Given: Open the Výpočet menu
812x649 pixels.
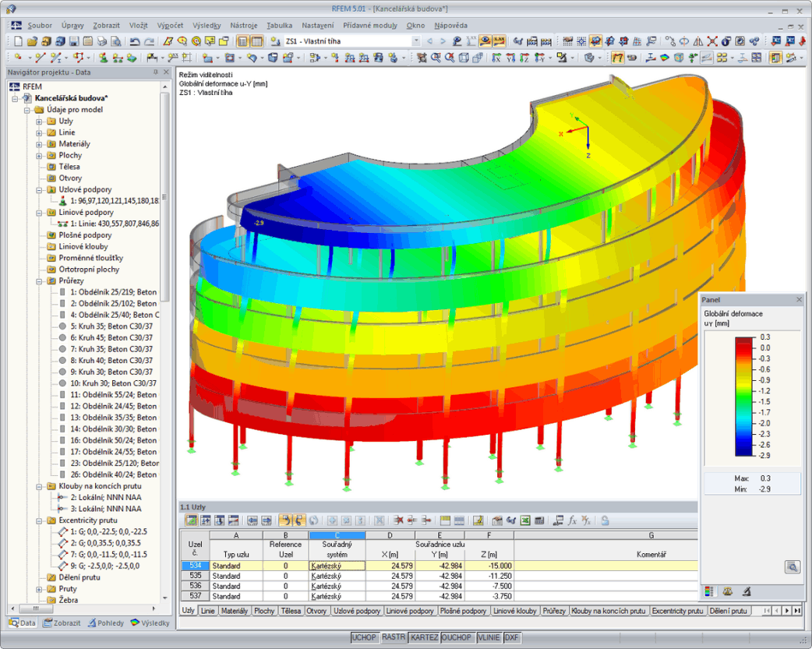Looking at the screenshot, I should [170, 26].
